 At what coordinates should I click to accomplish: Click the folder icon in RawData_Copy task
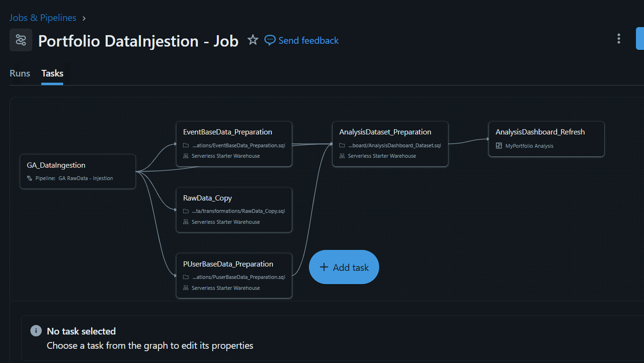click(x=187, y=211)
